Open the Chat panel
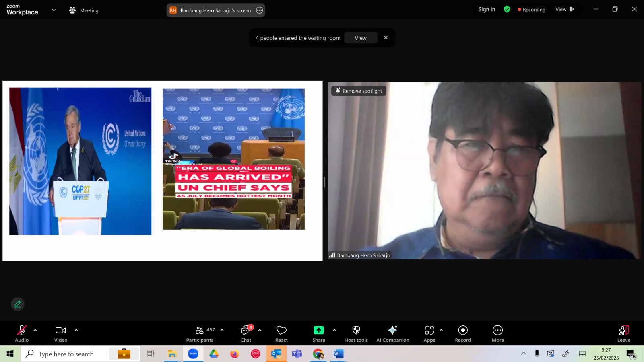The width and height of the screenshot is (644, 362). tap(246, 334)
